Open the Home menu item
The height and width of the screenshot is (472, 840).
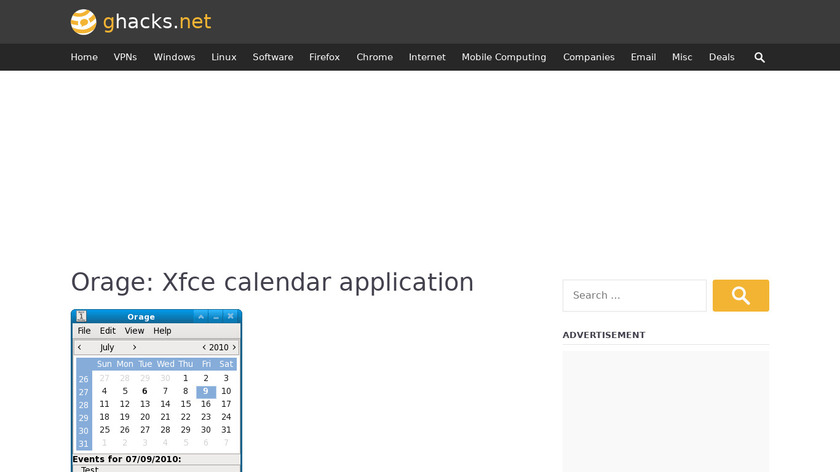click(x=84, y=57)
